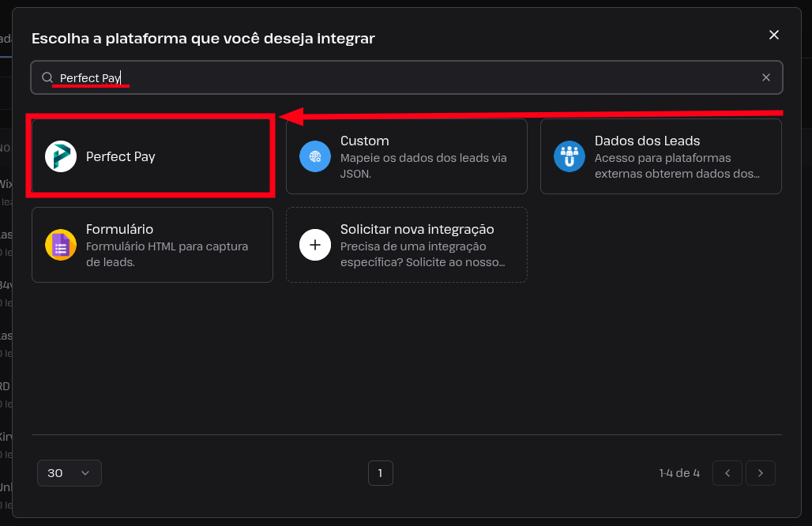Click the dialog heading 'Escolha a plataforma'
Image resolution: width=812 pixels, height=526 pixels.
click(203, 39)
